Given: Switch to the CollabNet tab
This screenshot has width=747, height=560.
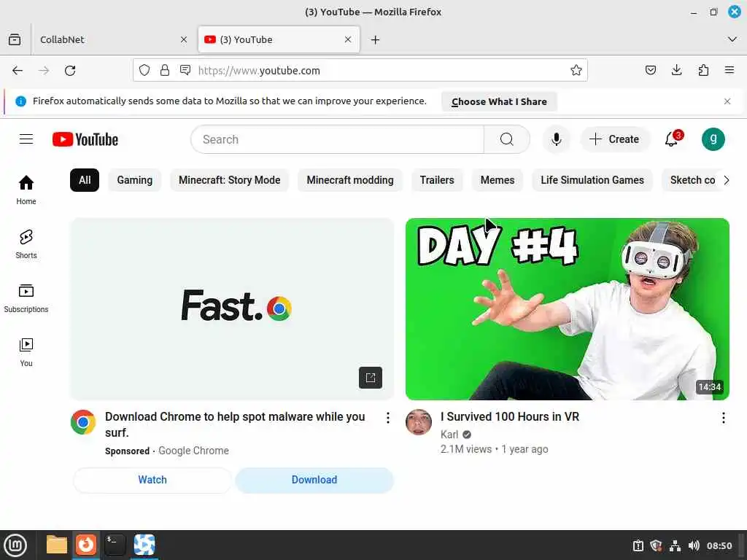Looking at the screenshot, I should 109,39.
